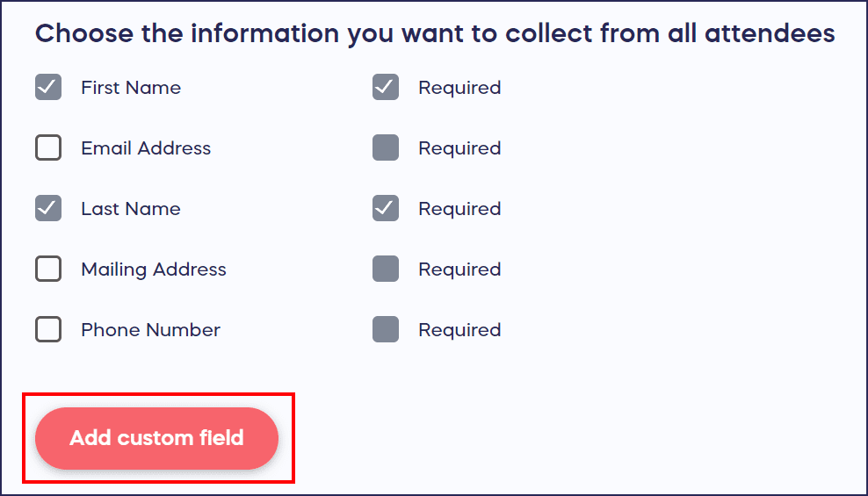Viewport: 868px width, 496px height.
Task: Check the Phone Number checkbox
Action: pyautogui.click(x=48, y=330)
